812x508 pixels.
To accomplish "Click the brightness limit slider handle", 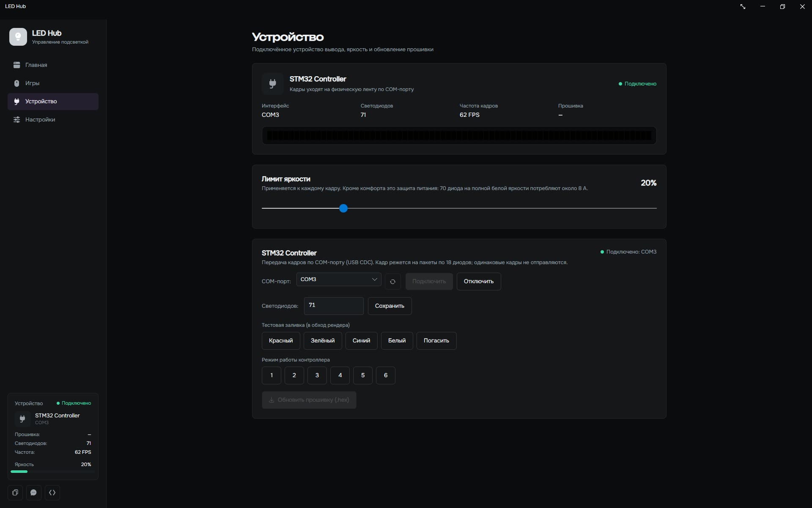I will click(343, 208).
